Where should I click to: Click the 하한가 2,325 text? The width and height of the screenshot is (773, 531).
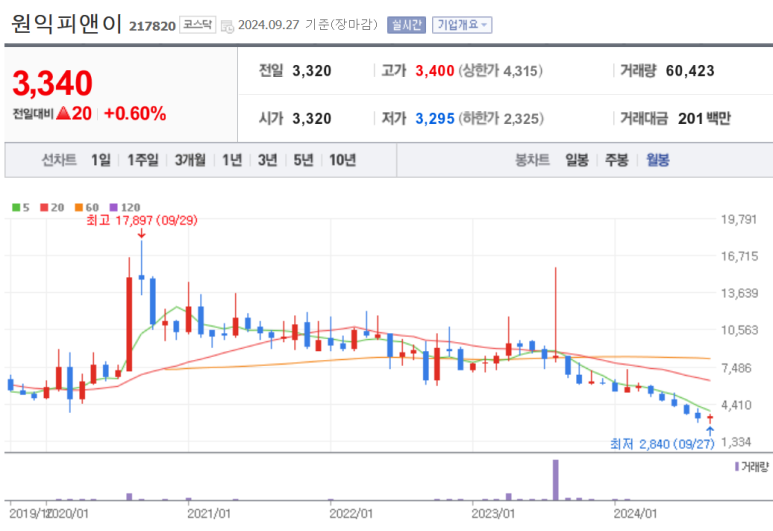point(501,119)
